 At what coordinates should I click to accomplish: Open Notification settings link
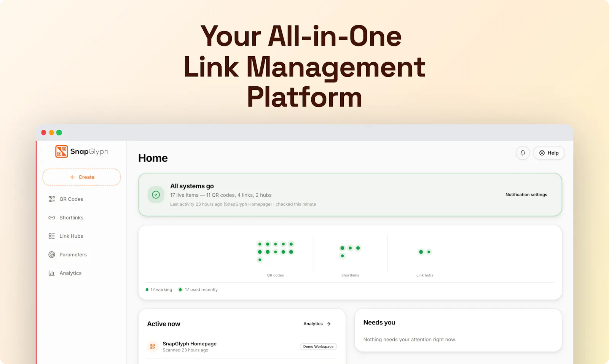[x=526, y=195]
